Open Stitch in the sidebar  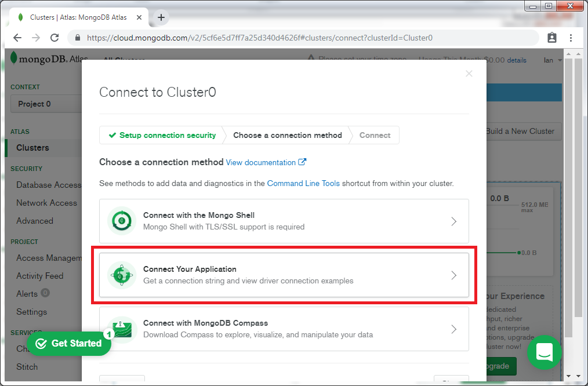27,367
